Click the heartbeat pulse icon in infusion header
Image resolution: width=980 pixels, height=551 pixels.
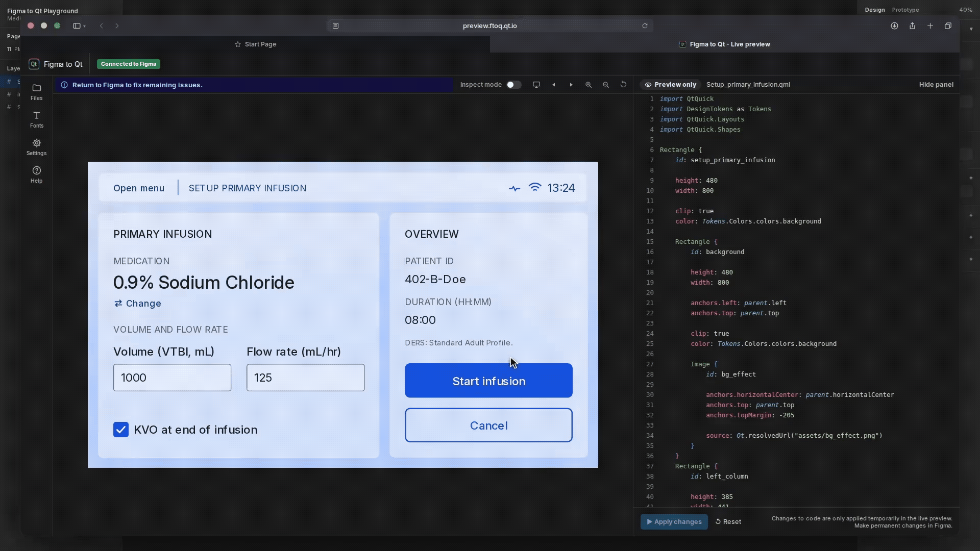(514, 188)
